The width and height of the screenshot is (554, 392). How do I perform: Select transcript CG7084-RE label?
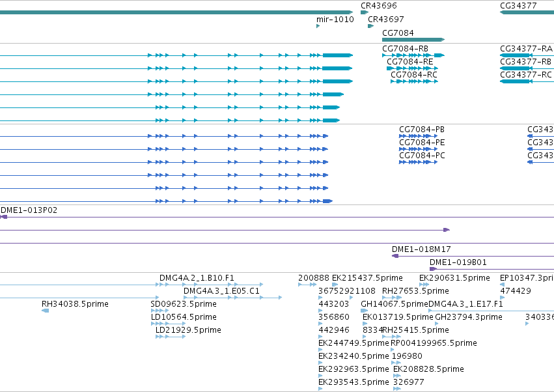pyautogui.click(x=409, y=61)
